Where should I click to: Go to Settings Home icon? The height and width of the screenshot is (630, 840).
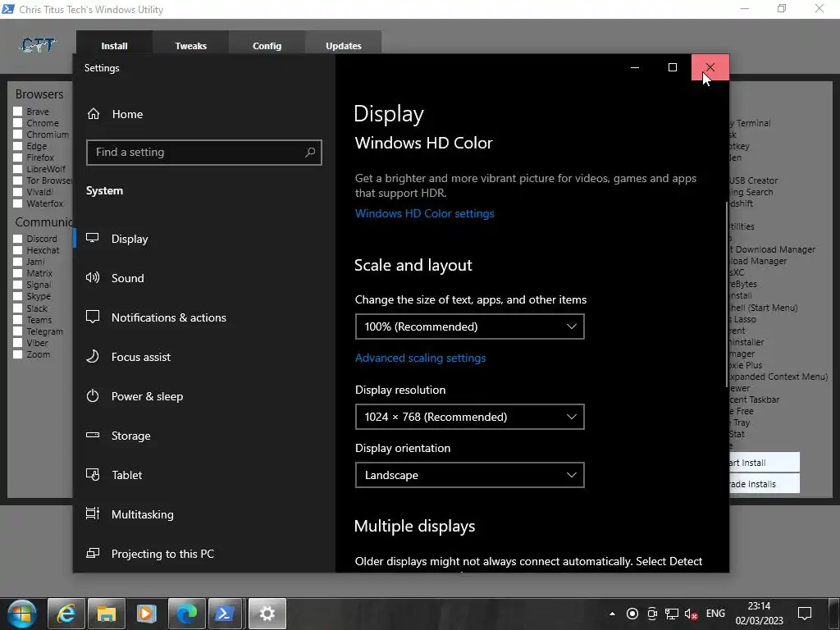pos(94,113)
